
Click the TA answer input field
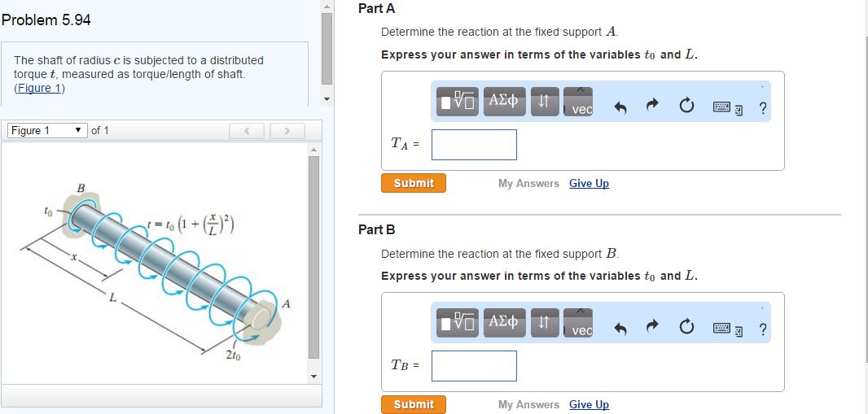point(474,145)
